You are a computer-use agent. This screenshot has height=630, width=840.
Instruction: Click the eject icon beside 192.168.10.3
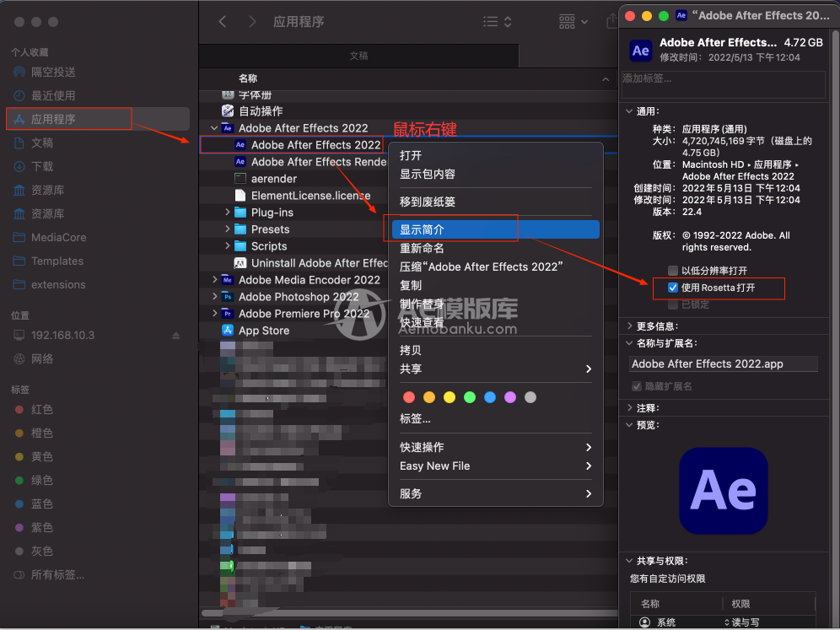(176, 336)
